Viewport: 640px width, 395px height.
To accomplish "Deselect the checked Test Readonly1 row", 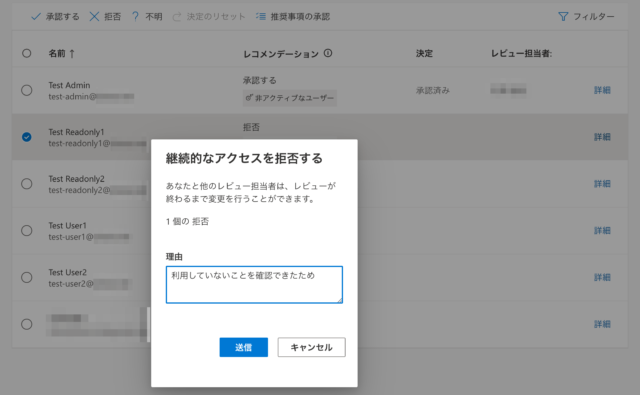I will tap(27, 137).
